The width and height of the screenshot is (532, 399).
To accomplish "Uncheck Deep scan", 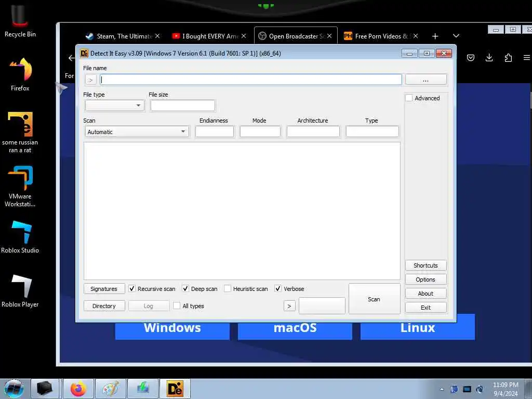I will [185, 289].
